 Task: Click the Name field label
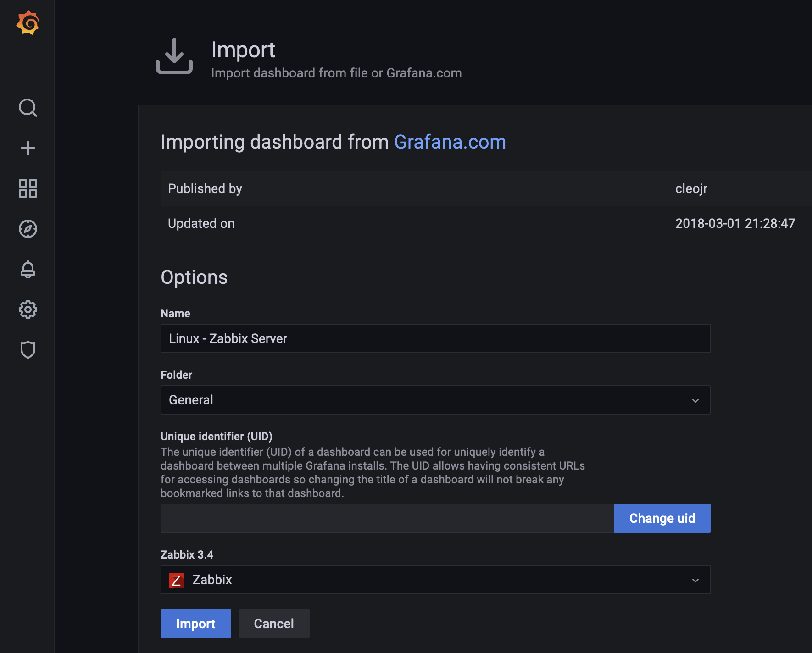tap(175, 313)
